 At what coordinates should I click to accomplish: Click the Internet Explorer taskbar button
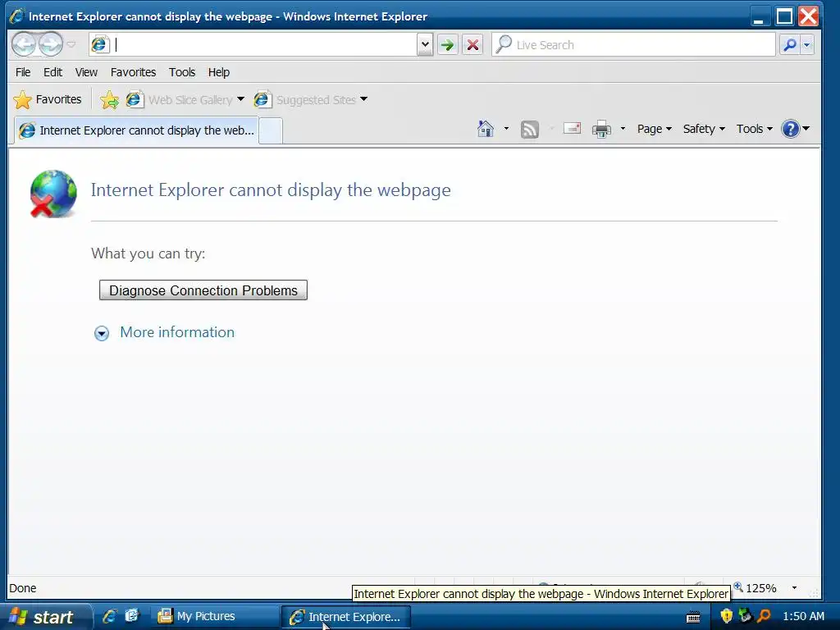pyautogui.click(x=345, y=617)
